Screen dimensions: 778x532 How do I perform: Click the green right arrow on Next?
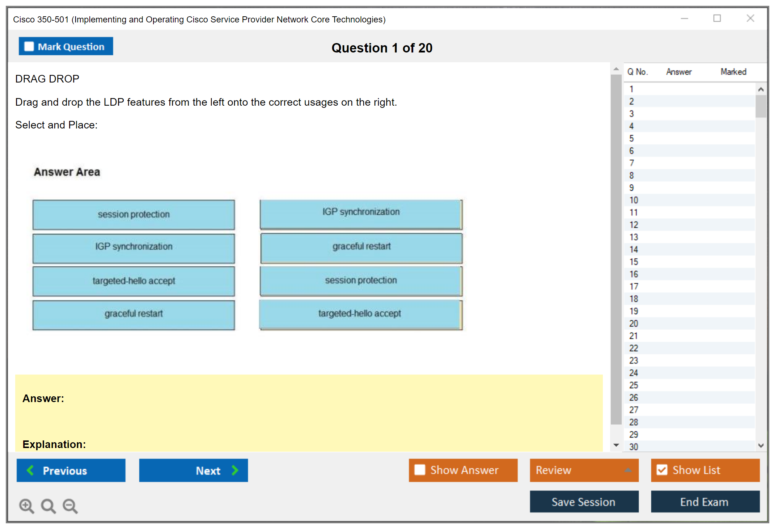click(x=235, y=470)
